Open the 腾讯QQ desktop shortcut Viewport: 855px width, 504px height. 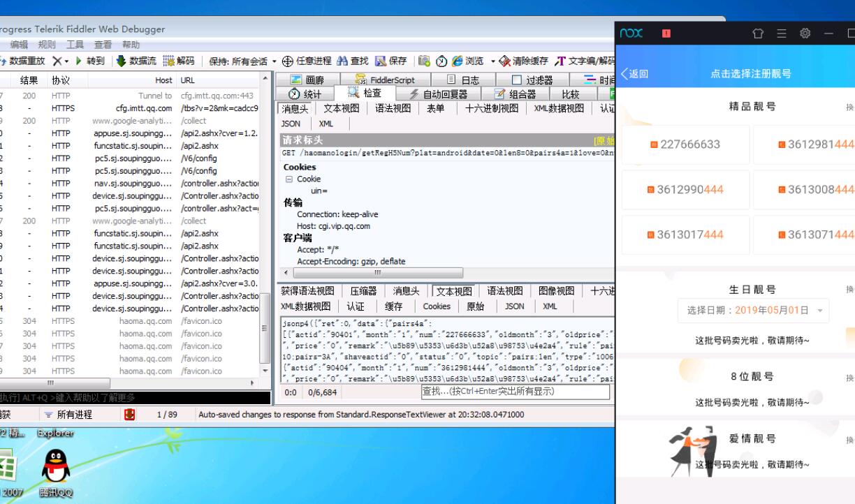(56, 473)
